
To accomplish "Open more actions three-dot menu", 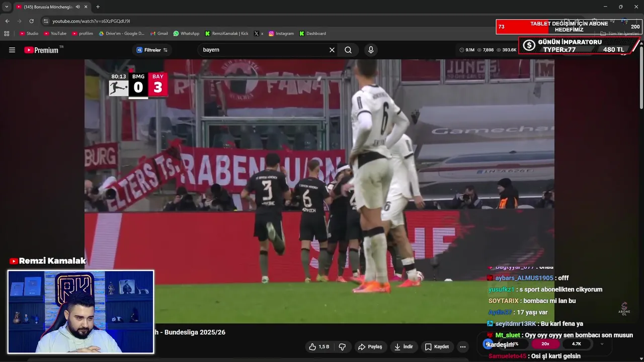I will [x=463, y=347].
